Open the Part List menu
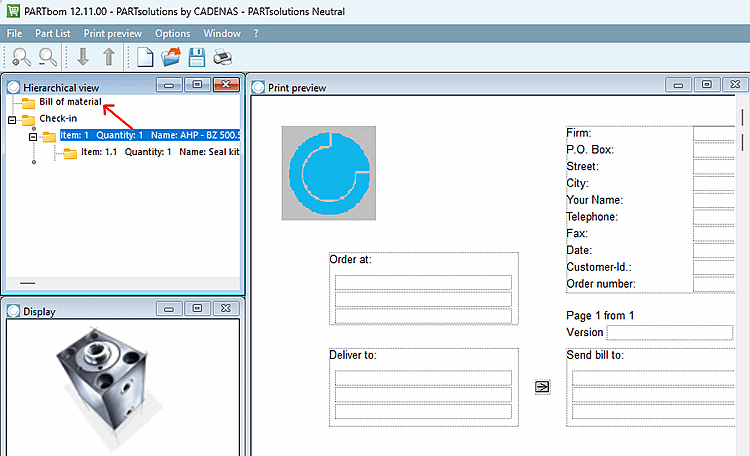750x456 pixels. coord(53,33)
